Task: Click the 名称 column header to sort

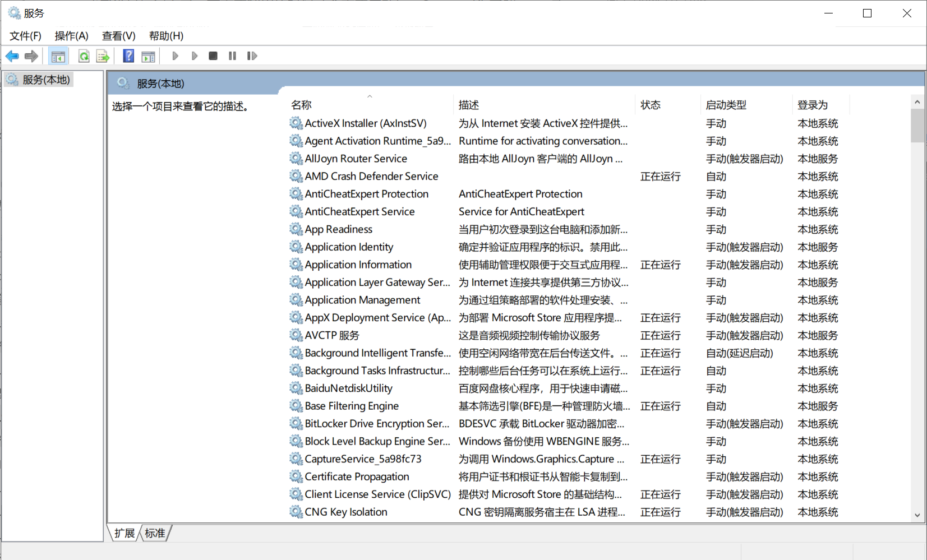Action: click(301, 104)
